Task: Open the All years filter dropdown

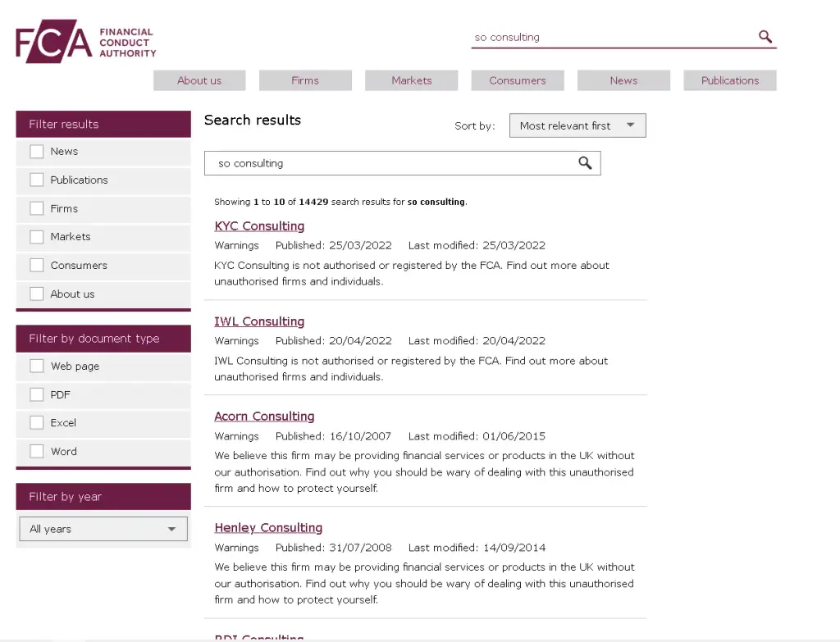Action: [x=103, y=529]
